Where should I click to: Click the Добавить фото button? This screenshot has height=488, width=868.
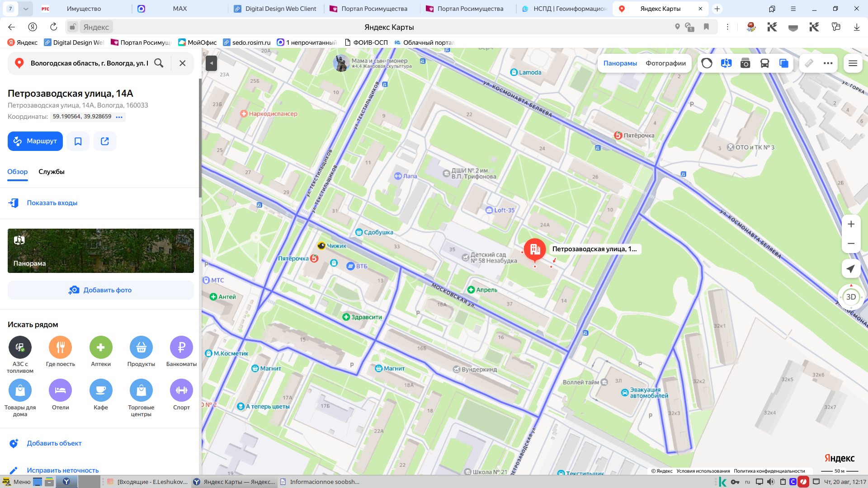(101, 290)
